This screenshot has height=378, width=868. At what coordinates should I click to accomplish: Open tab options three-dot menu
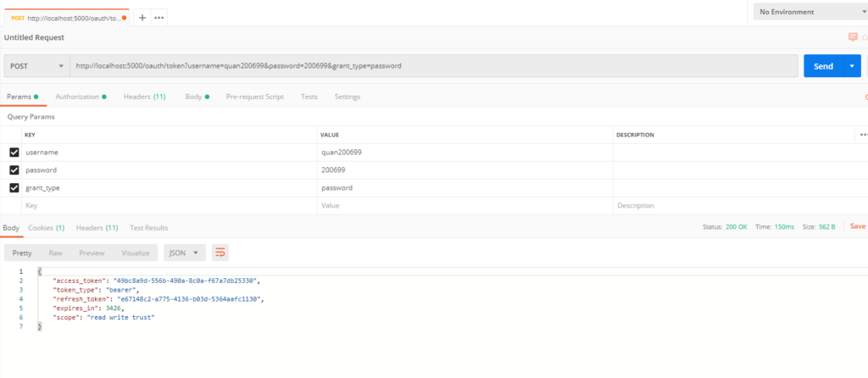coord(159,18)
